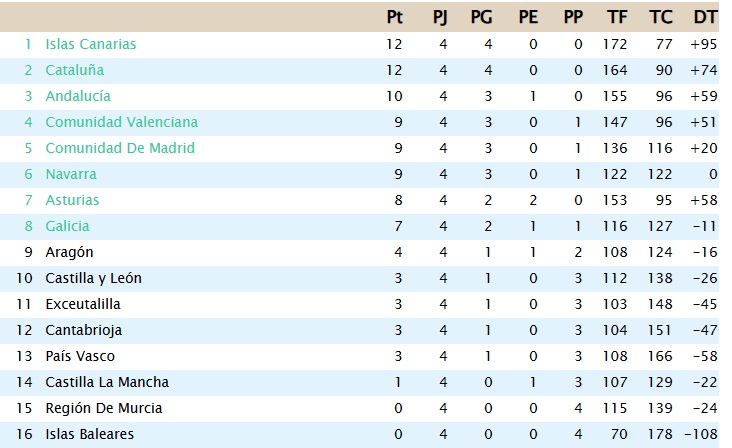Sort by the DT column header

tap(704, 17)
